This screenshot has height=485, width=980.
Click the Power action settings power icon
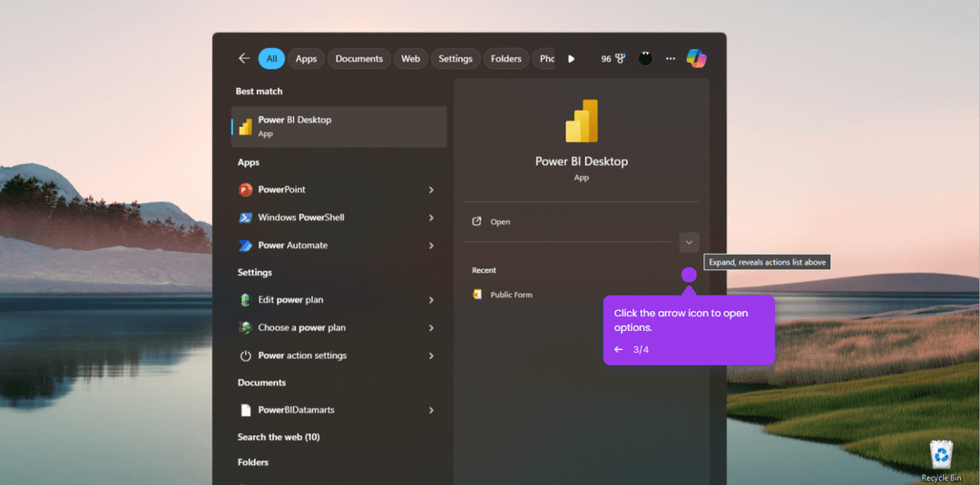246,355
